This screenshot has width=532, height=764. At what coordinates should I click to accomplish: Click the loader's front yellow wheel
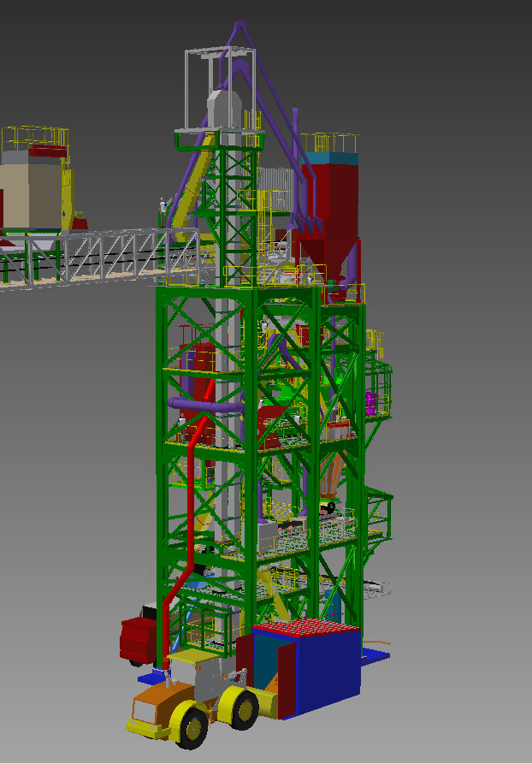coord(193,727)
